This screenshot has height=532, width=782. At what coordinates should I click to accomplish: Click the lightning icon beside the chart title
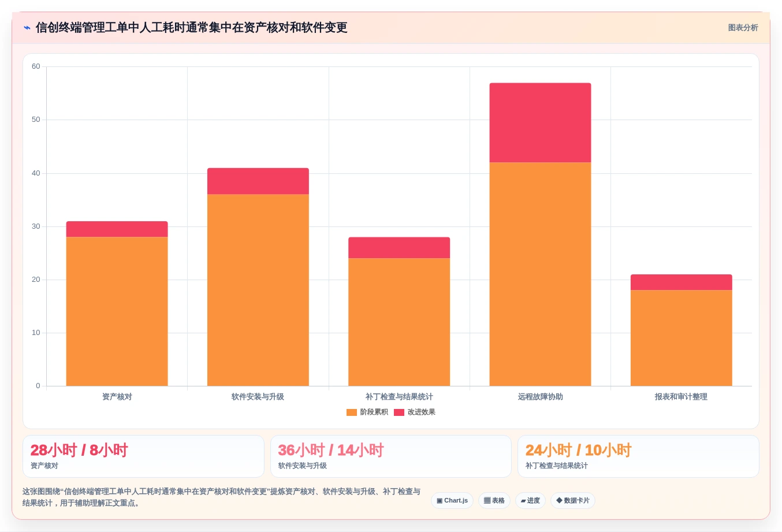pos(27,28)
